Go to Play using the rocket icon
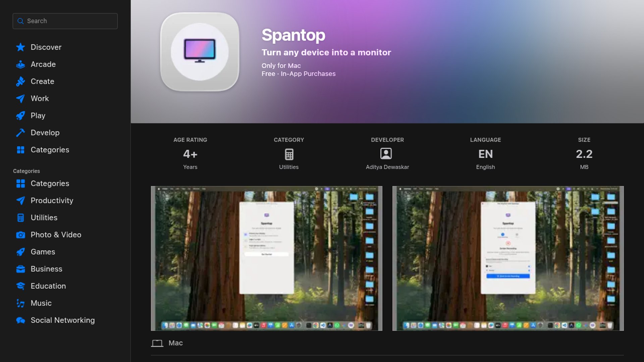The height and width of the screenshot is (362, 644). tap(20, 116)
